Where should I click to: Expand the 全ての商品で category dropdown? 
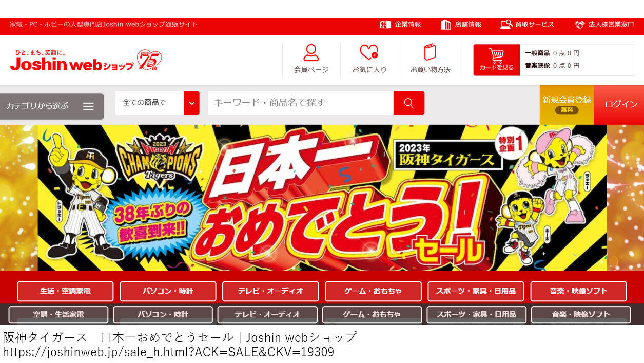149,103
